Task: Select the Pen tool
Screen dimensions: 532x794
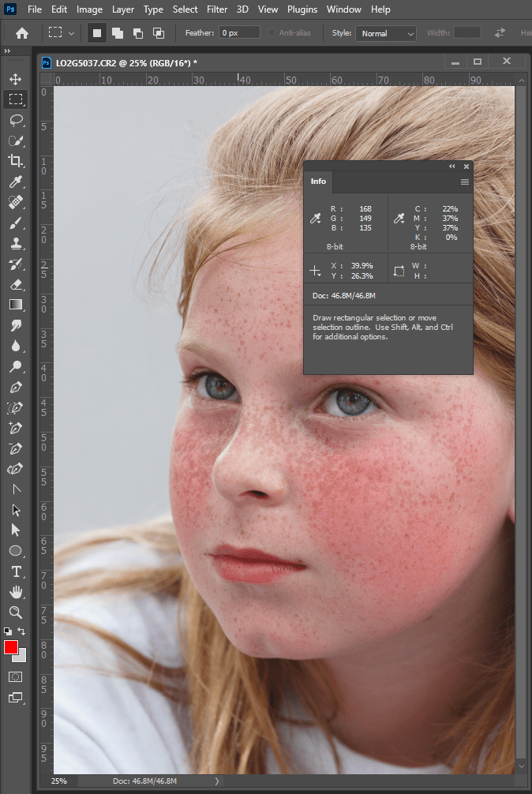Action: click(16, 388)
